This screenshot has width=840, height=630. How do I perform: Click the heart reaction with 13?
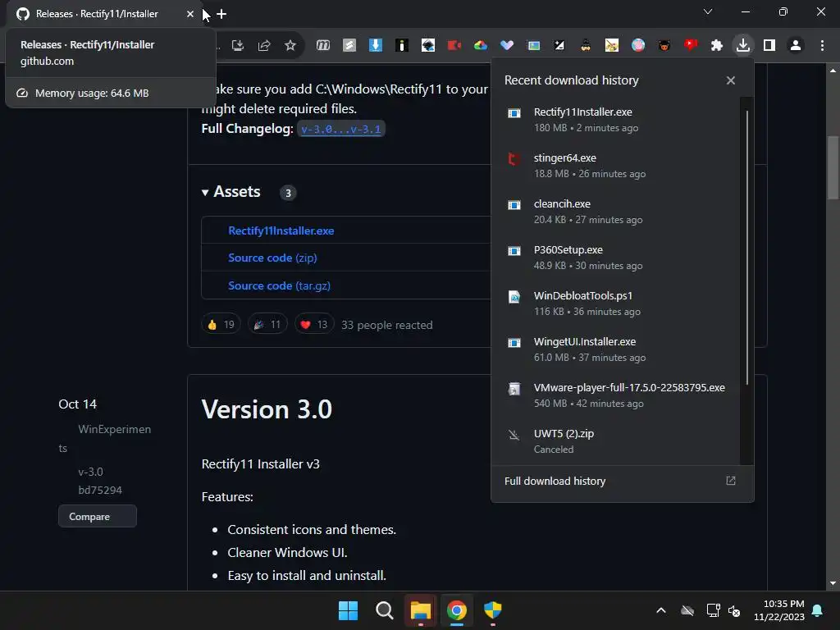click(314, 325)
